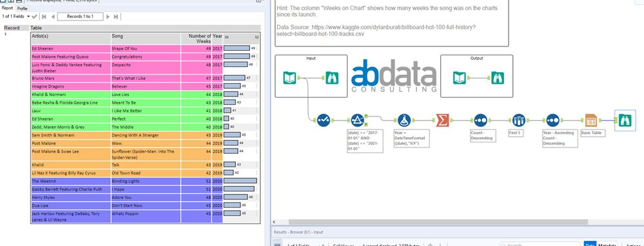The image size is (644, 246).
Task: Open the 1 of 1 Fields dropdown
Action: click(16, 16)
